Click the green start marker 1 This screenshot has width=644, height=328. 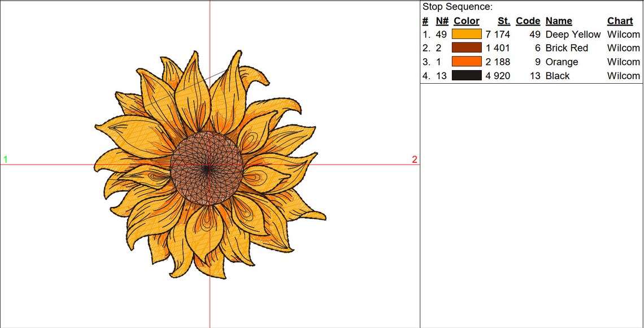pyautogui.click(x=5, y=159)
